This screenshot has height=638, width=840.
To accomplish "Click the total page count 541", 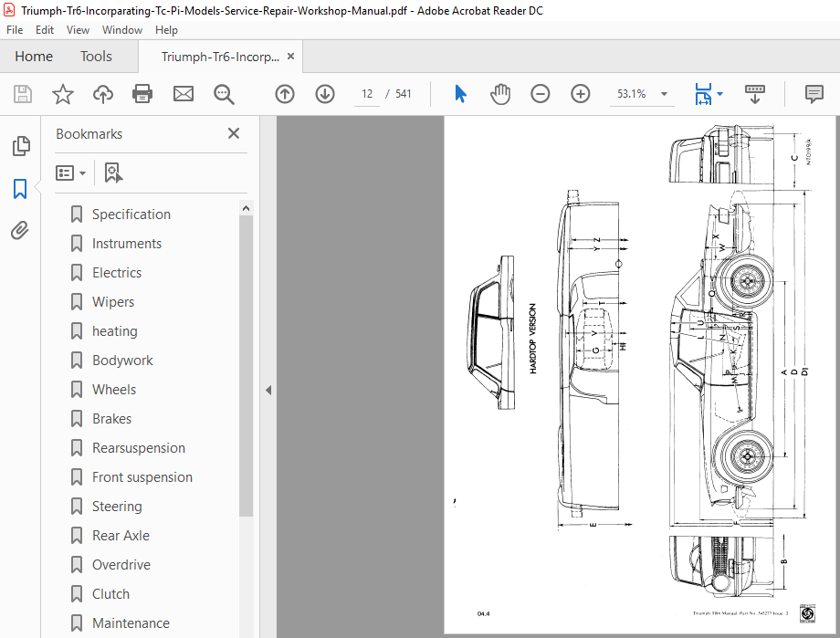I will click(x=404, y=94).
